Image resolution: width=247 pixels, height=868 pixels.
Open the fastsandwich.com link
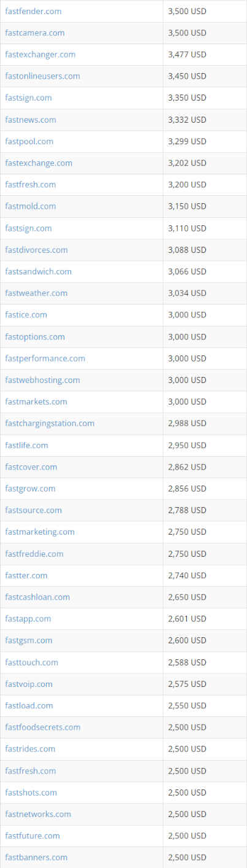tap(39, 271)
